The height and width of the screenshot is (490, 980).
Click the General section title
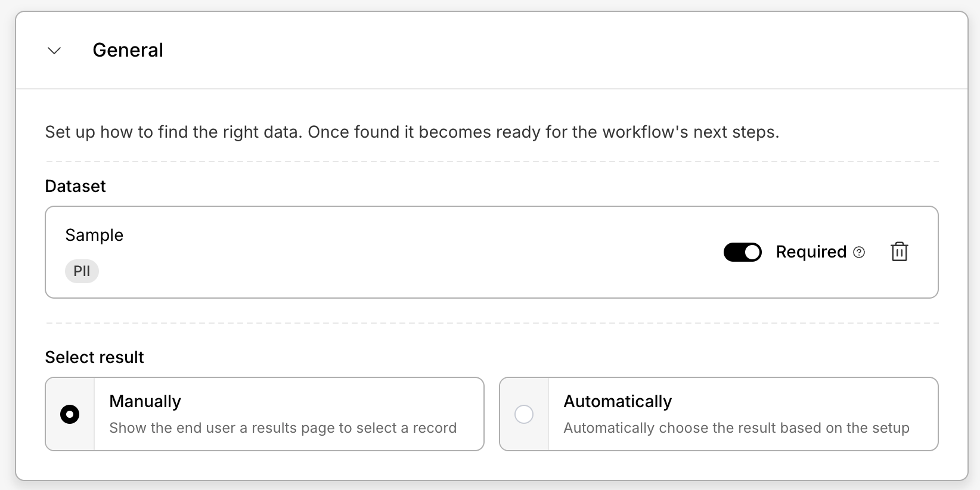pyautogui.click(x=128, y=50)
